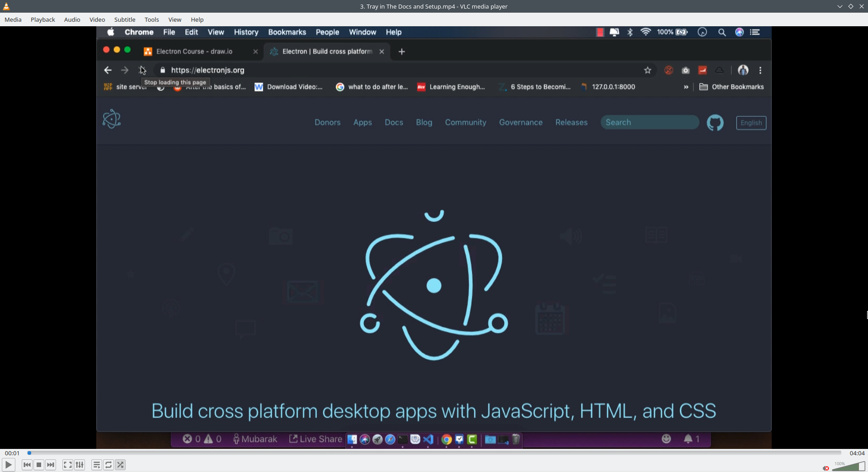
Task: Click the Chrome icon in the dock
Action: point(447,439)
